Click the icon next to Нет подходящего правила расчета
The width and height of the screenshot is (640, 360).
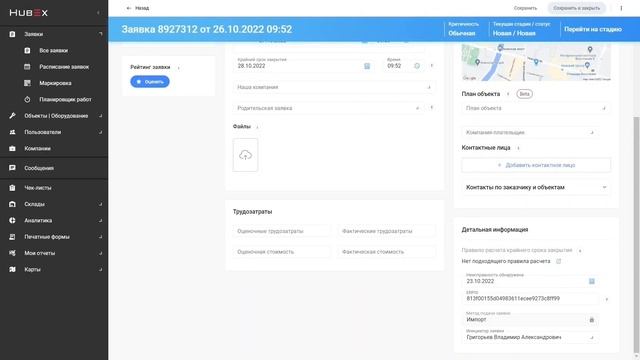point(559,261)
